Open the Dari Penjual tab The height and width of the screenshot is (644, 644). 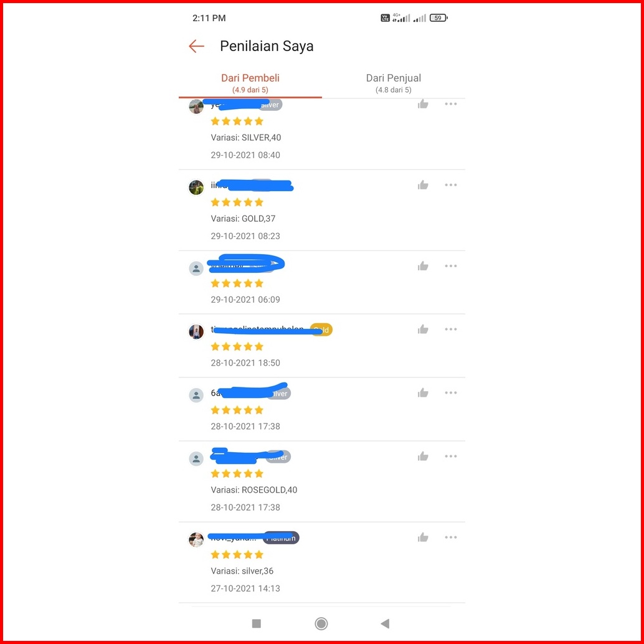point(394,83)
